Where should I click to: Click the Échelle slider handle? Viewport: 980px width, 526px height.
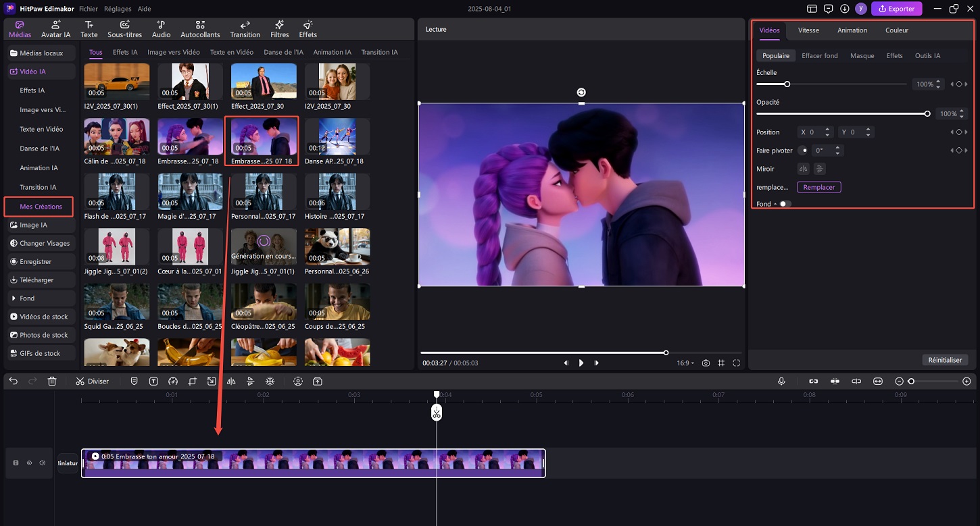[787, 84]
